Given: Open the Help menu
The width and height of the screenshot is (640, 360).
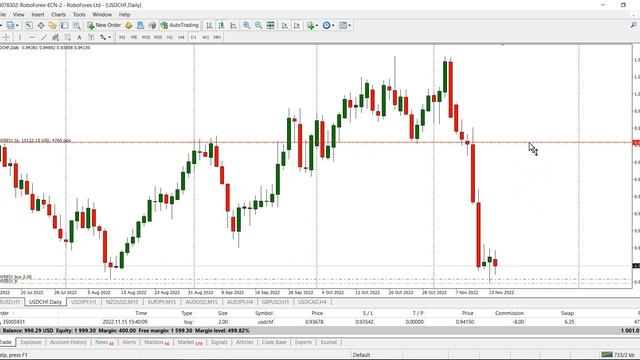Looking at the screenshot, I should (124, 14).
